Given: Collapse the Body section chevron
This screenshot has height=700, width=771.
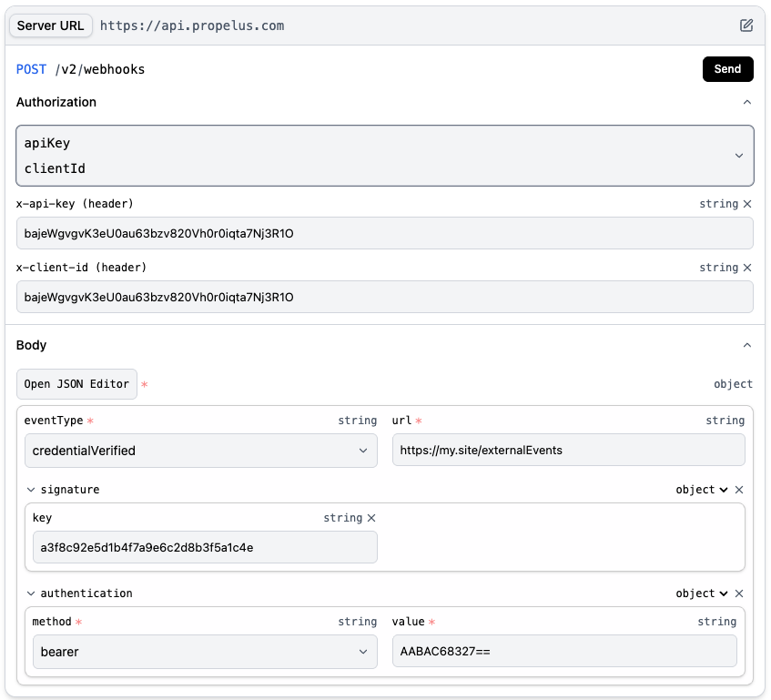Looking at the screenshot, I should tap(747, 345).
